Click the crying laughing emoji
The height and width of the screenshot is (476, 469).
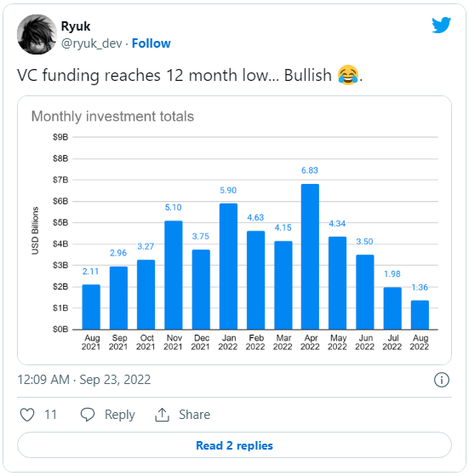click(348, 75)
